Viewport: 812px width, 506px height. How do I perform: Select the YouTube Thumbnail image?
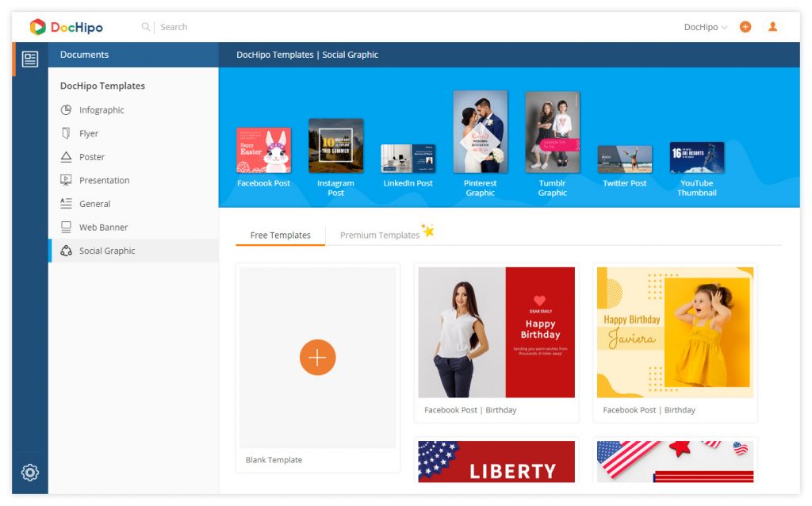696,158
